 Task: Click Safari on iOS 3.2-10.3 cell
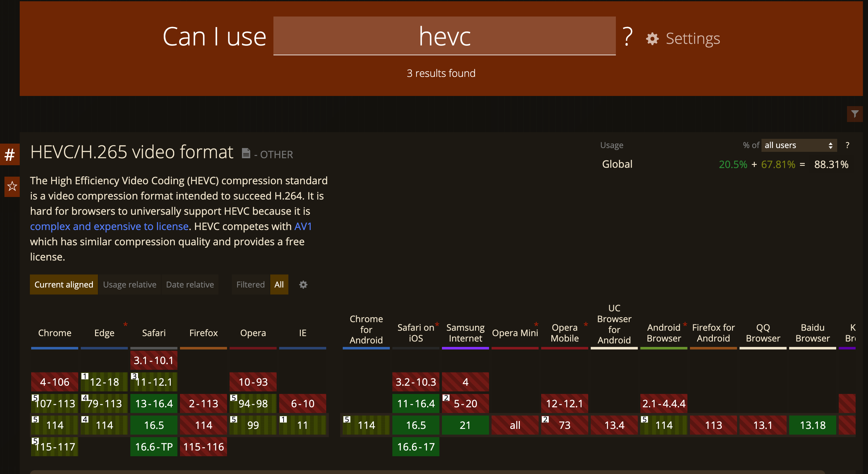coord(416,382)
